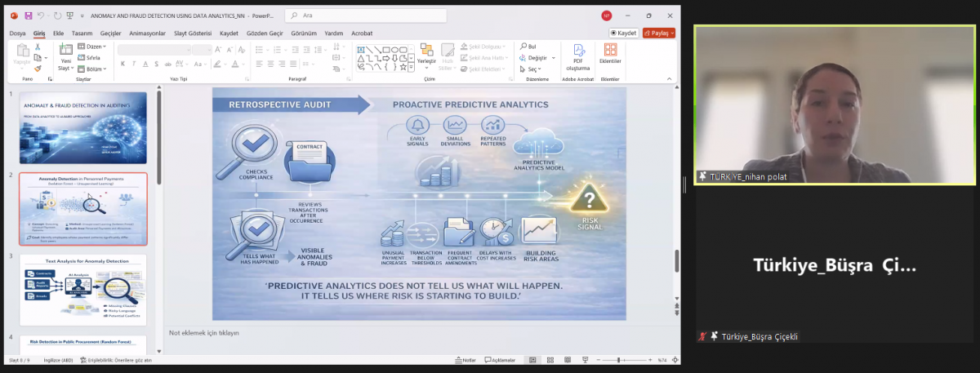Switch to the Animasyonlar ribbon tab
This screenshot has height=373, width=980.
148,33
